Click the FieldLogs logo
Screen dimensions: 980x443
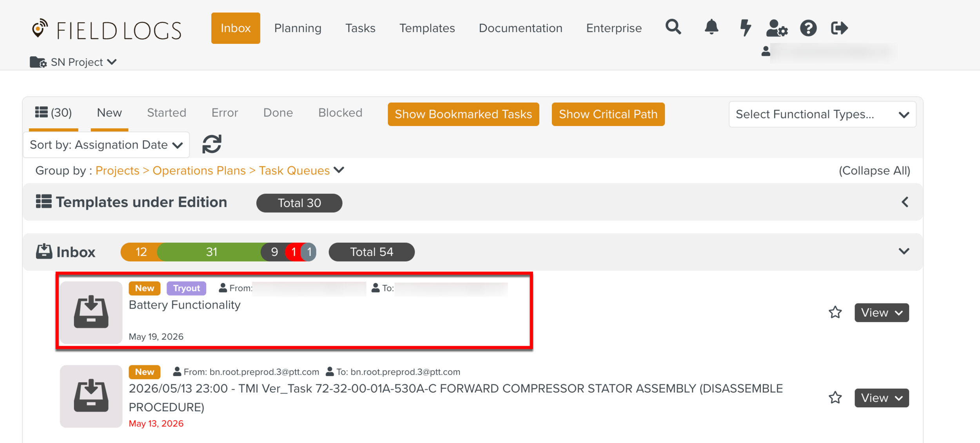pos(107,30)
